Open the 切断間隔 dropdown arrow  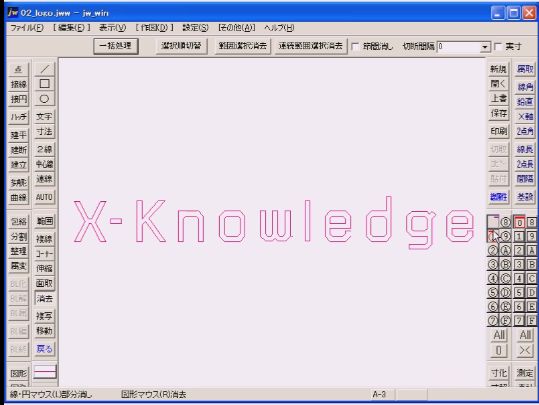(485, 46)
